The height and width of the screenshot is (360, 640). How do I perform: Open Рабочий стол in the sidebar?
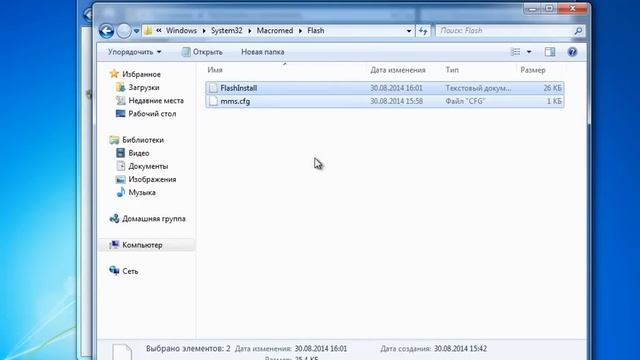click(x=152, y=114)
